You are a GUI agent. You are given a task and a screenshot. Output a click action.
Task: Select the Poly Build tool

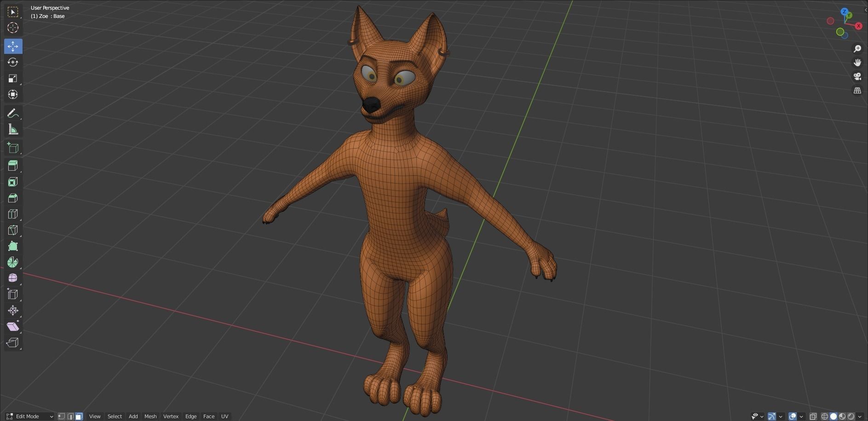click(x=13, y=246)
